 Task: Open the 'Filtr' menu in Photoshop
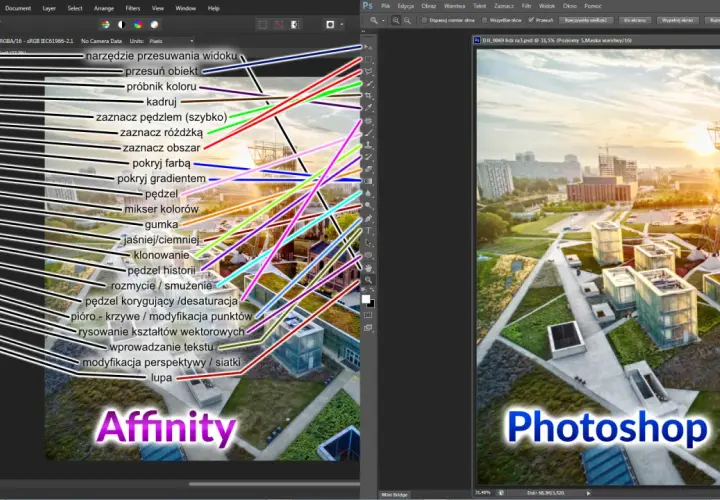point(526,6)
